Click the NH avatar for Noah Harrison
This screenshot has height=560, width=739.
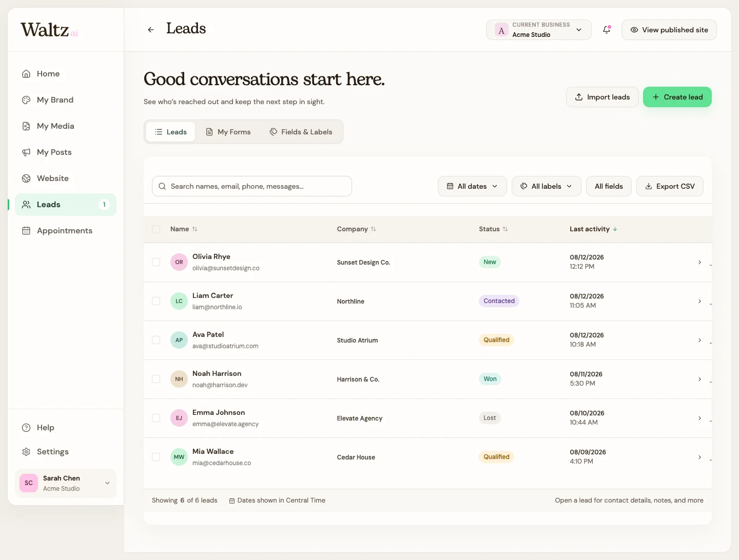[x=179, y=379]
